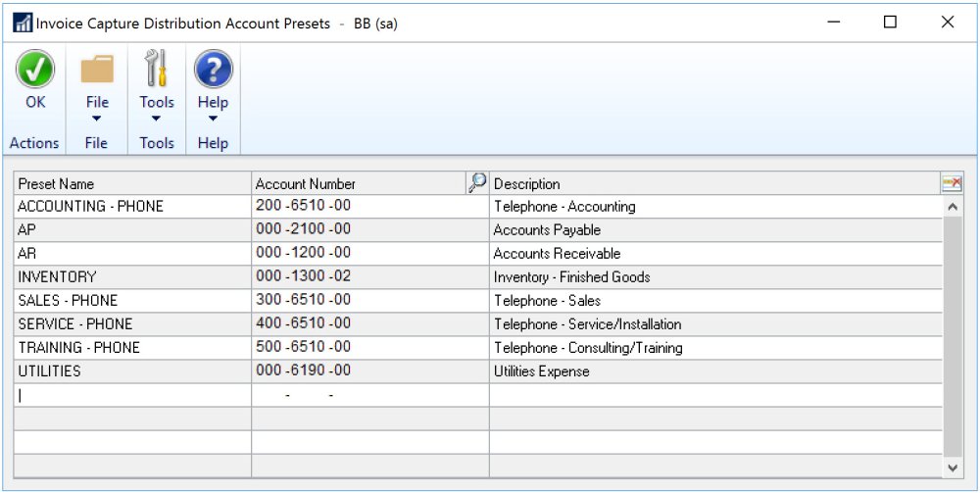The image size is (980, 493).
Task: Click the Telephone - Consulting/Training description
Action: [x=588, y=347]
